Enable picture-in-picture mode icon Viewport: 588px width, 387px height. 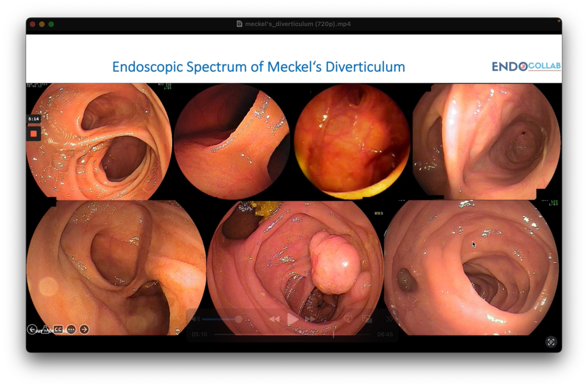click(x=367, y=319)
